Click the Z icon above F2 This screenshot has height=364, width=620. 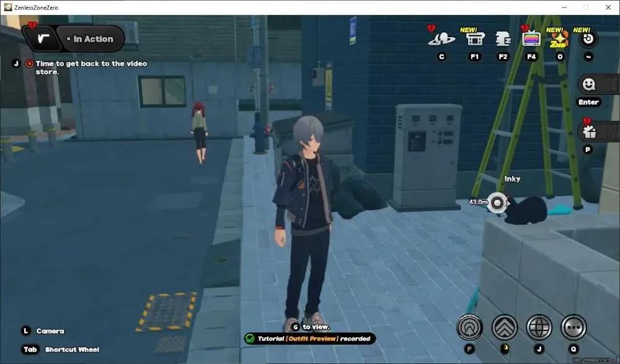503,39
